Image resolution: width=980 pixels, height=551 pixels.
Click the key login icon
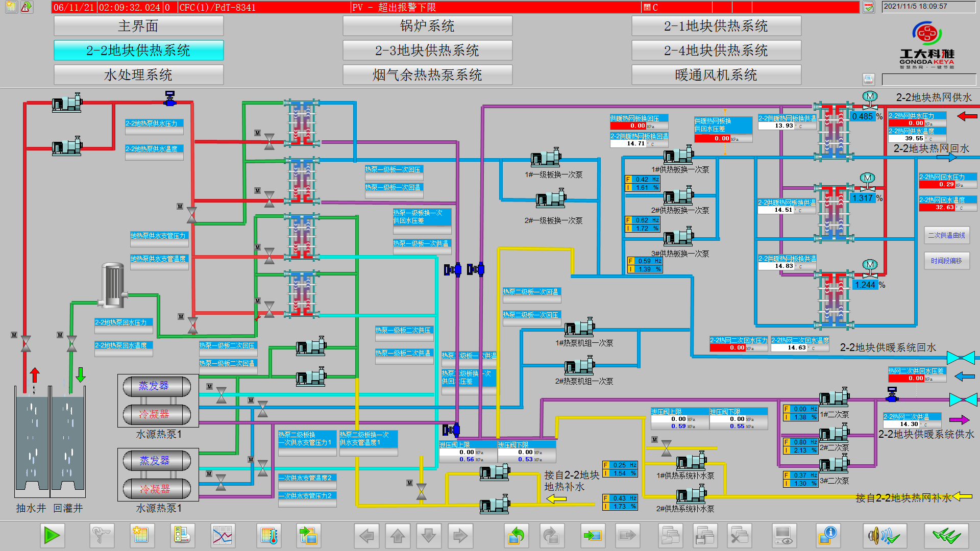pyautogui.click(x=101, y=536)
